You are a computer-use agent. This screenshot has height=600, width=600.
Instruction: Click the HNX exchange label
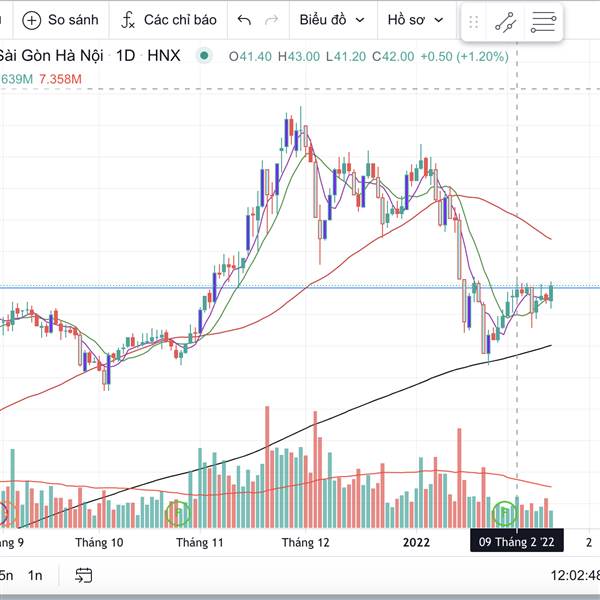pos(164,56)
